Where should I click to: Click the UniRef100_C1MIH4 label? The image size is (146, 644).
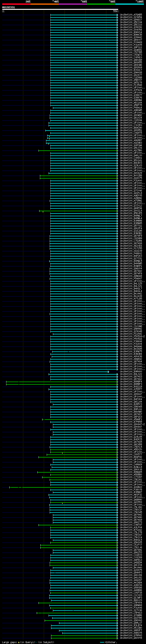click(131, 120)
